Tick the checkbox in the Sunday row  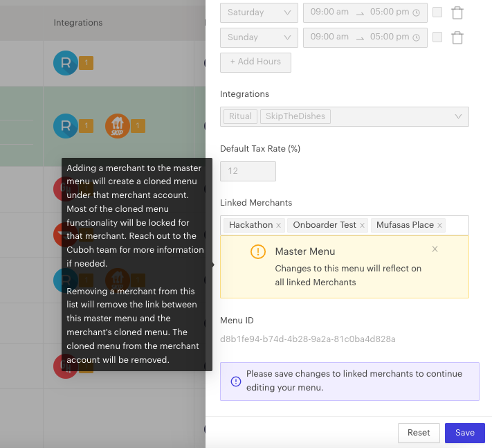[x=437, y=37]
